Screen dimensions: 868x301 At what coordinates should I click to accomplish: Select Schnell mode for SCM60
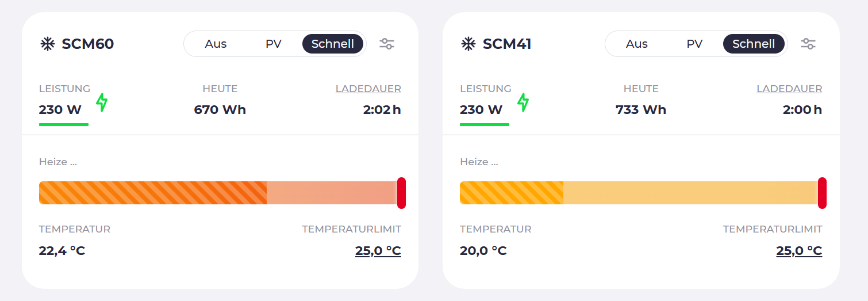(x=333, y=44)
